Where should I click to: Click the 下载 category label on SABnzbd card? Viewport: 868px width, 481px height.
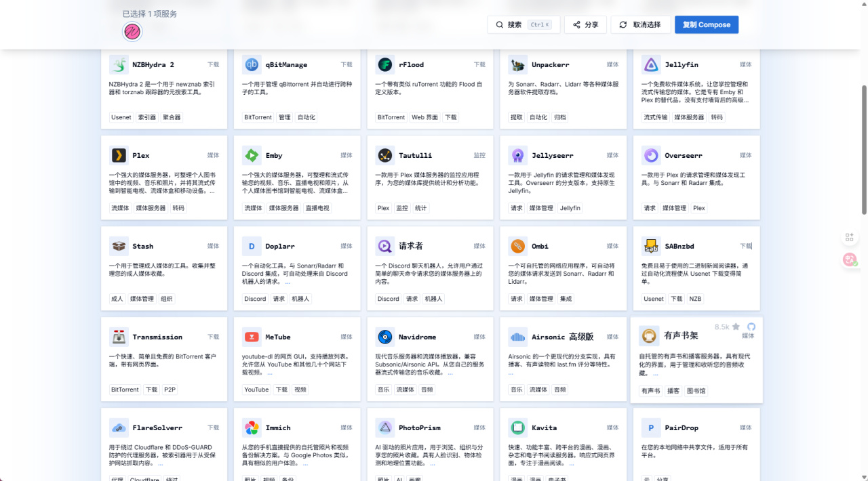[746, 246]
